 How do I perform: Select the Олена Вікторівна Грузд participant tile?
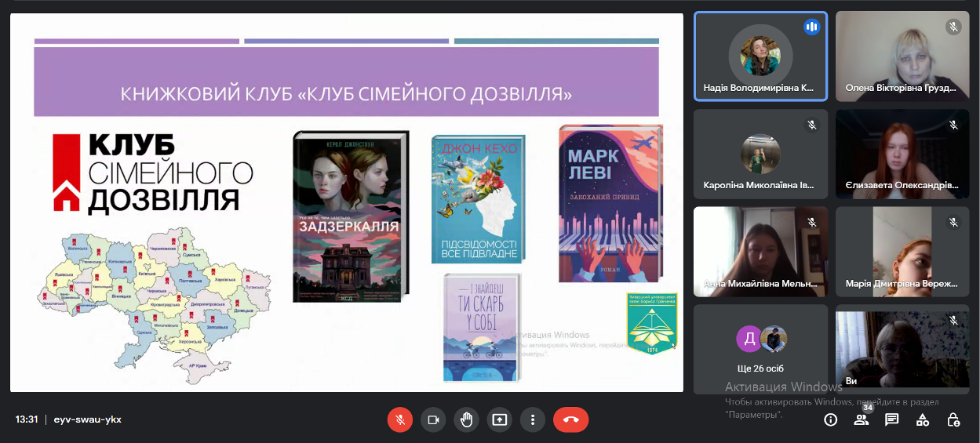[902, 56]
